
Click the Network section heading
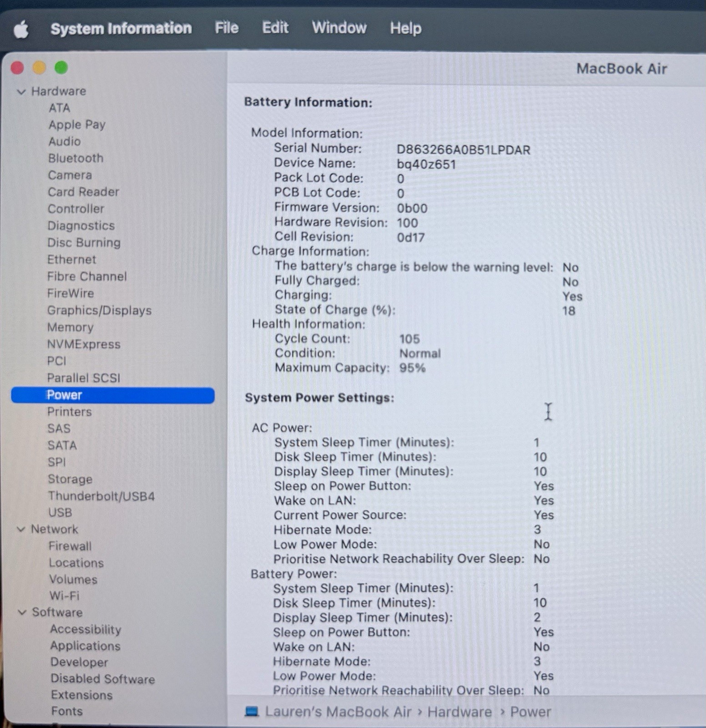[x=55, y=529]
